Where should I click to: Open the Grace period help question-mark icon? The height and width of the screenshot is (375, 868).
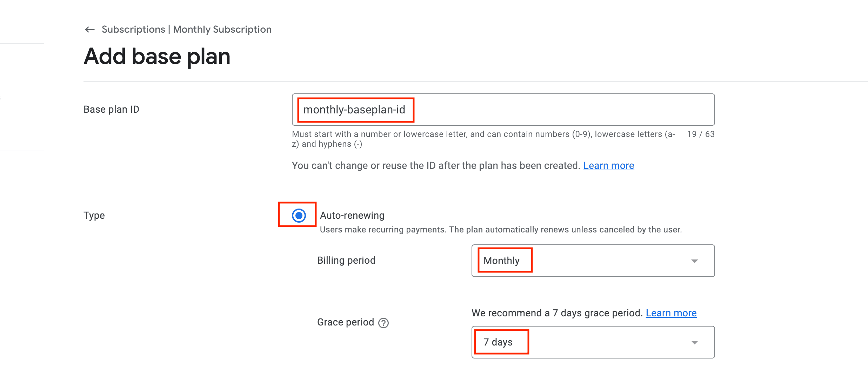tap(383, 323)
